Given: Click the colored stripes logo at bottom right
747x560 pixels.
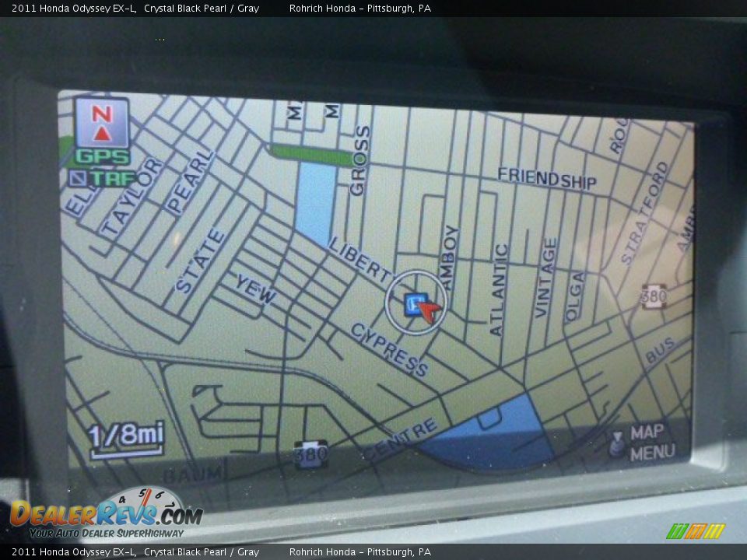Looking at the screenshot, I should [x=695, y=531].
